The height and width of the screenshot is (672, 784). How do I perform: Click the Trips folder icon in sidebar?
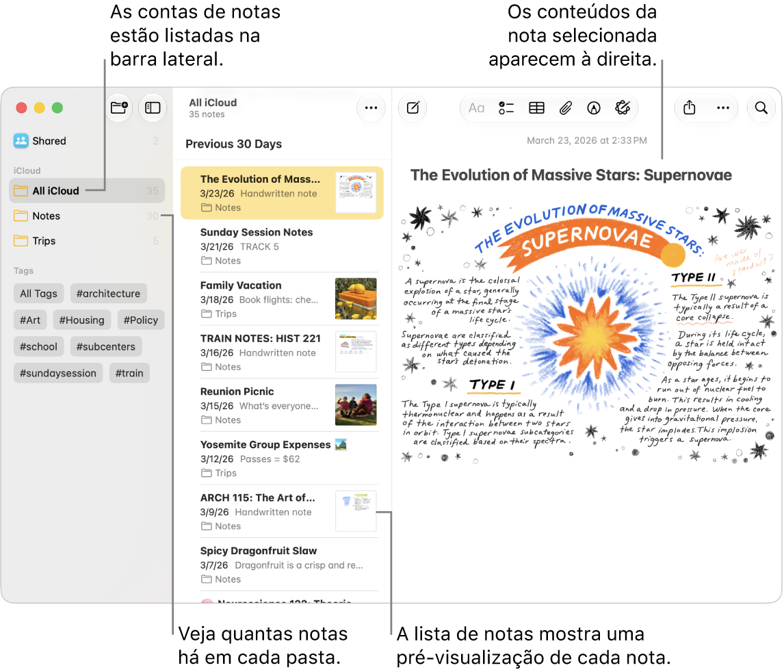pos(21,240)
